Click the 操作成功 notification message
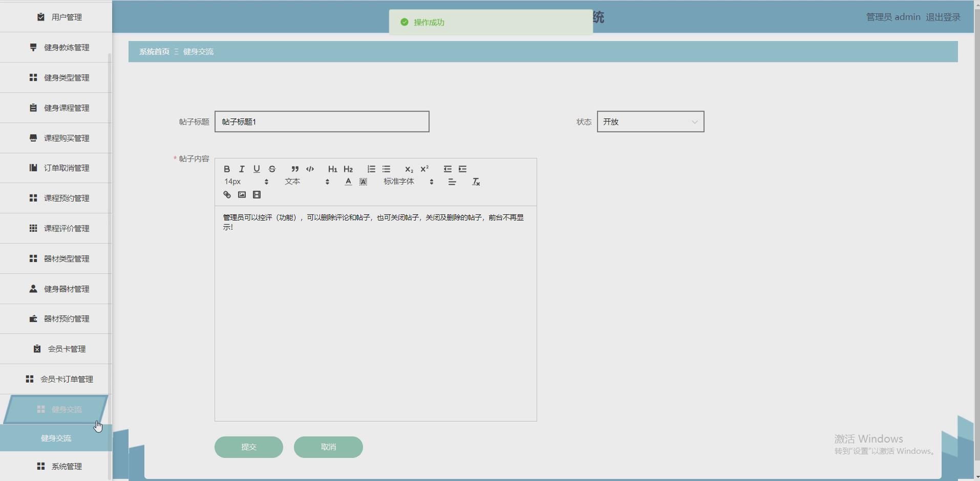The height and width of the screenshot is (481, 980). pos(491,22)
